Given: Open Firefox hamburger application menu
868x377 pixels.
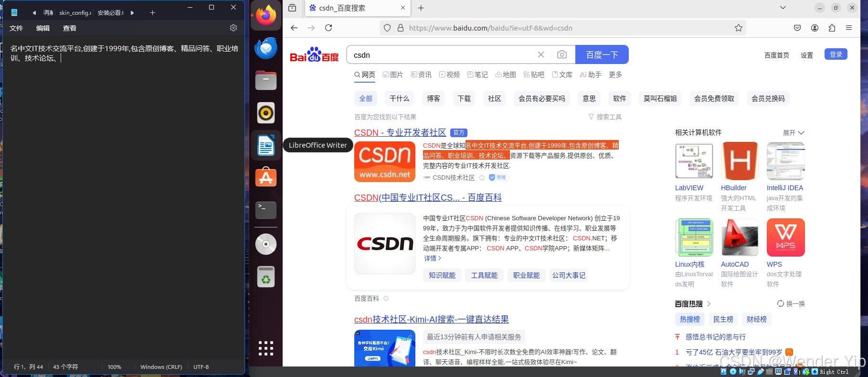Looking at the screenshot, I should [x=849, y=28].
